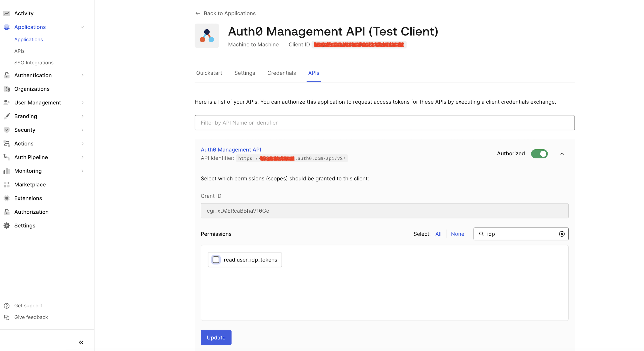Click the Auth Pipeline icon

(7, 157)
